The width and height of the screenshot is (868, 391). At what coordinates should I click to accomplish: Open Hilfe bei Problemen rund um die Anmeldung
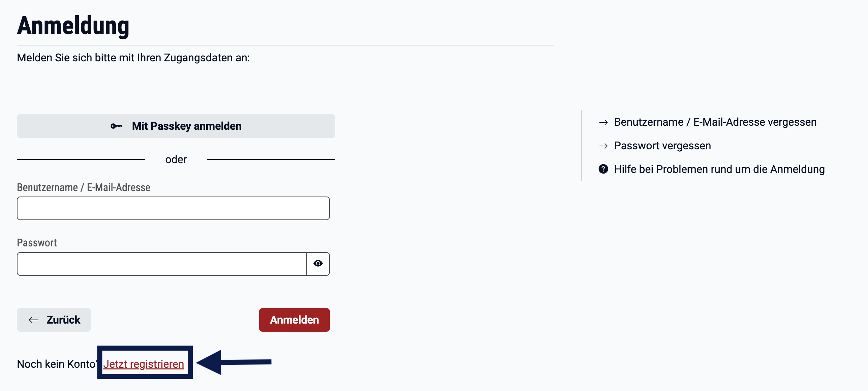[719, 169]
